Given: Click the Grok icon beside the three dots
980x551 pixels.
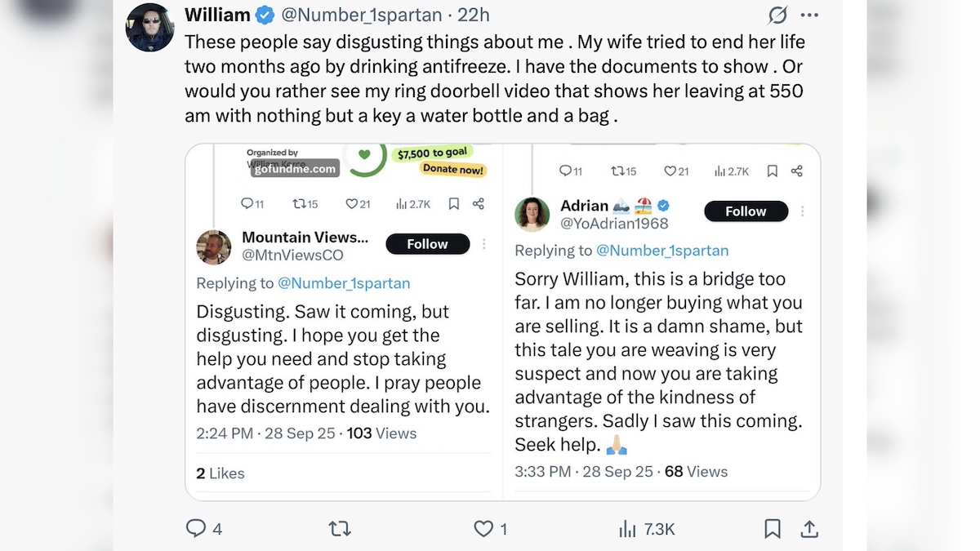Looking at the screenshot, I should [x=777, y=15].
